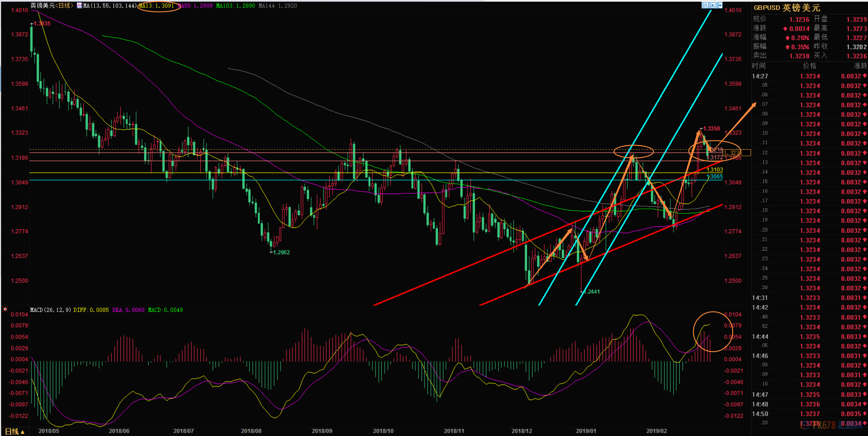Click the DIFF:0.0085 value

pyautogui.click(x=91, y=310)
